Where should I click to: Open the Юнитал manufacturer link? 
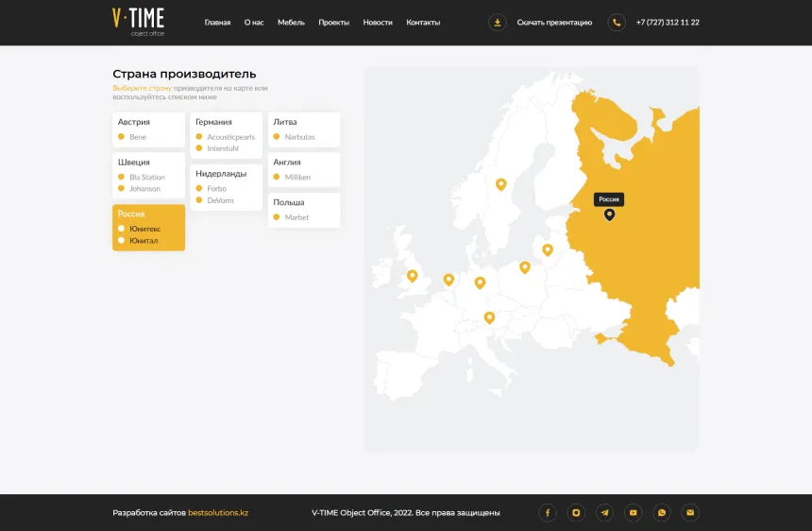144,240
